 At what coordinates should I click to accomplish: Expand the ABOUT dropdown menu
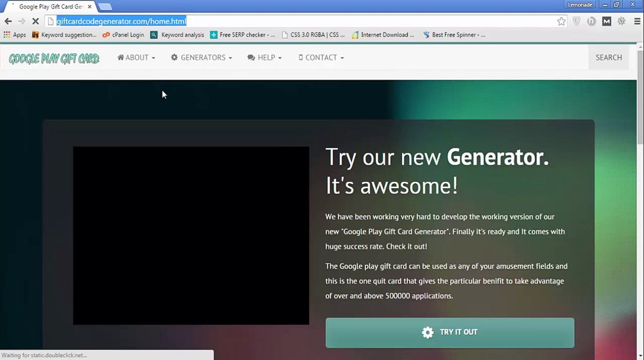tap(136, 57)
